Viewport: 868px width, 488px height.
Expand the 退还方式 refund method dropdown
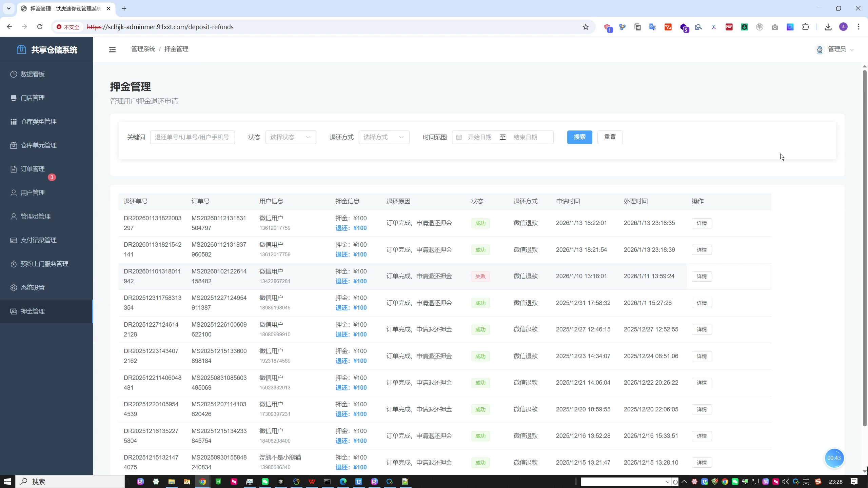pyautogui.click(x=384, y=137)
